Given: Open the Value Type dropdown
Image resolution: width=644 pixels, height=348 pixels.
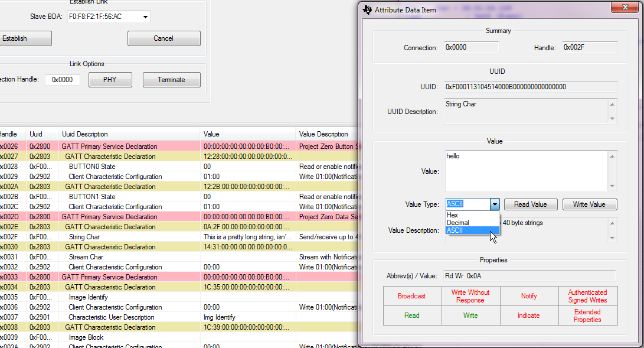Looking at the screenshot, I should click(495, 204).
